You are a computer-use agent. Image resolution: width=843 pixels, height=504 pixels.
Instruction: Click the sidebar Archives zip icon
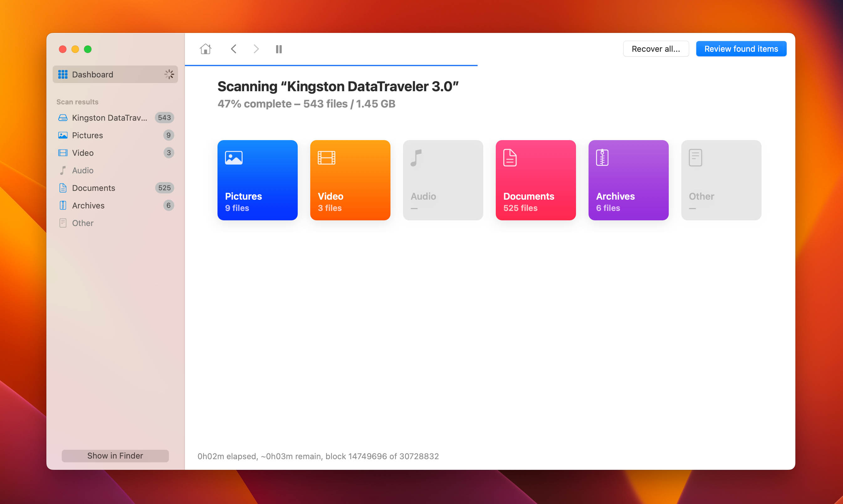(x=63, y=206)
